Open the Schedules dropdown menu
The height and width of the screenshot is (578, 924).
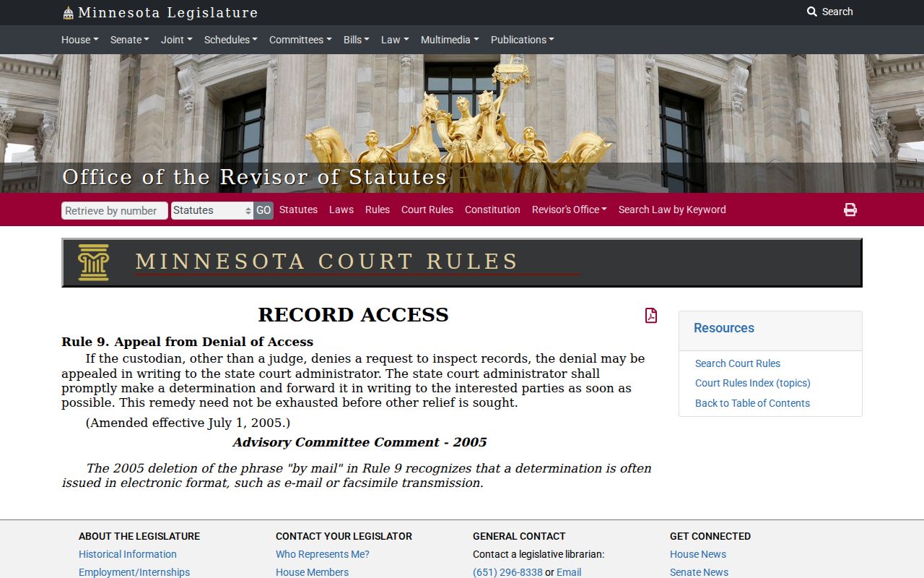231,40
